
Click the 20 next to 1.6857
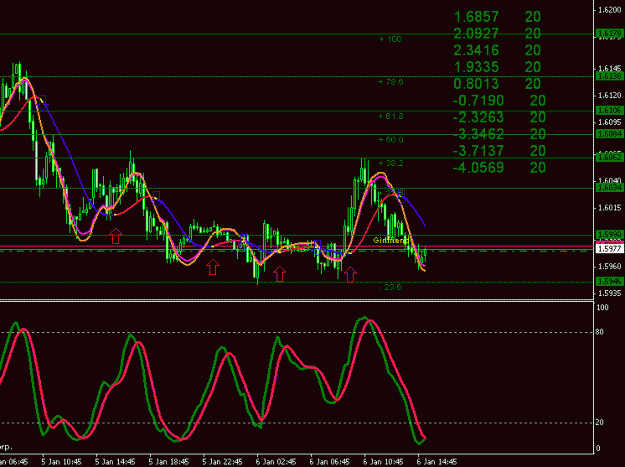[x=533, y=17]
